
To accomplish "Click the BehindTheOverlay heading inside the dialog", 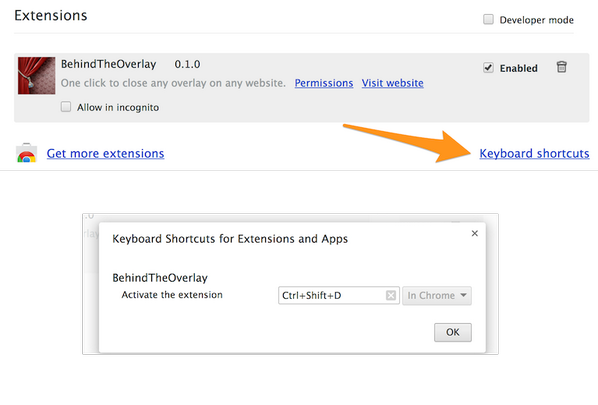I will coord(160,278).
